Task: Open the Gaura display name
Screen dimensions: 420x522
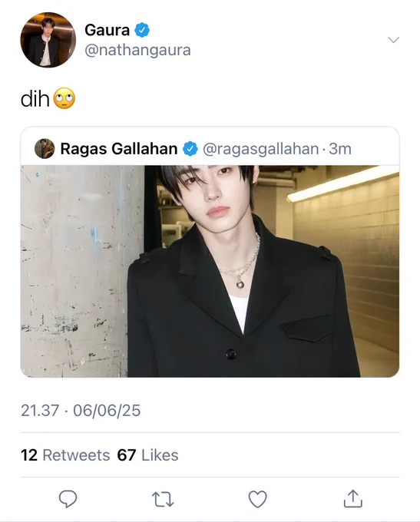Action: coord(107,30)
